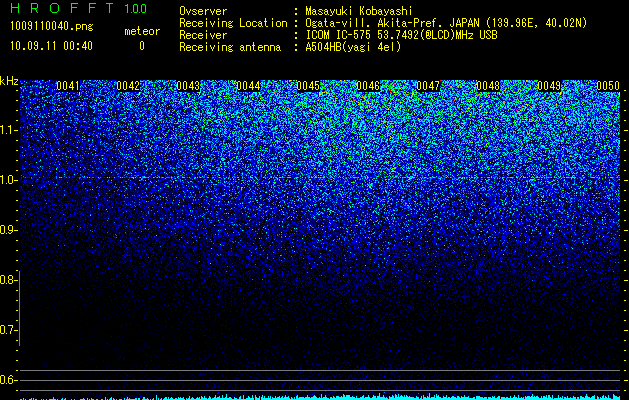Viewport: 629px width, 400px height.
Task: Click the 0050 time marker
Action: (x=608, y=86)
